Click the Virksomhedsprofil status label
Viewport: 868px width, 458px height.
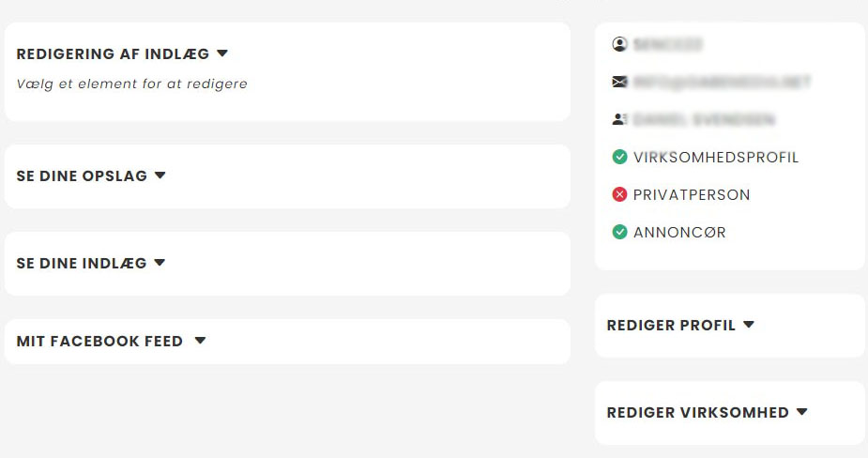pos(716,158)
